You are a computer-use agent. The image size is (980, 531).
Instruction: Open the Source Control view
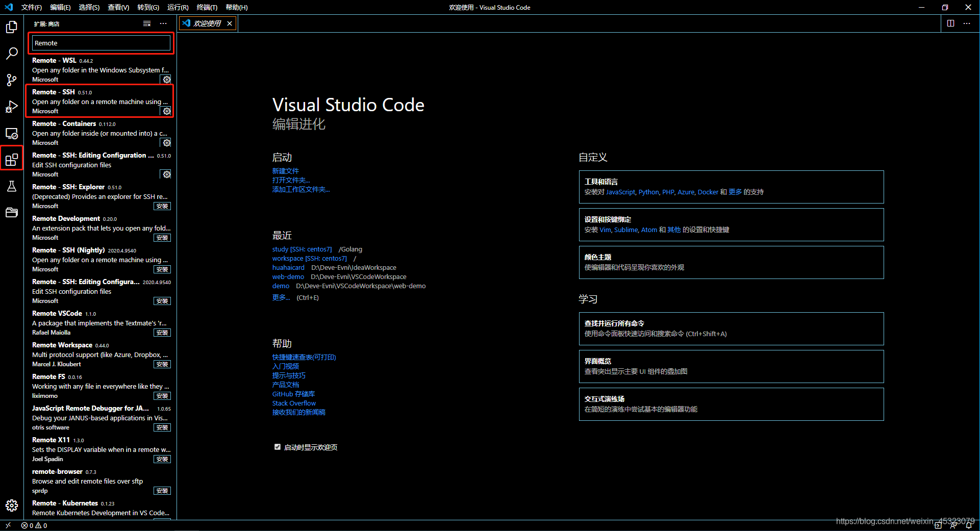pyautogui.click(x=12, y=80)
